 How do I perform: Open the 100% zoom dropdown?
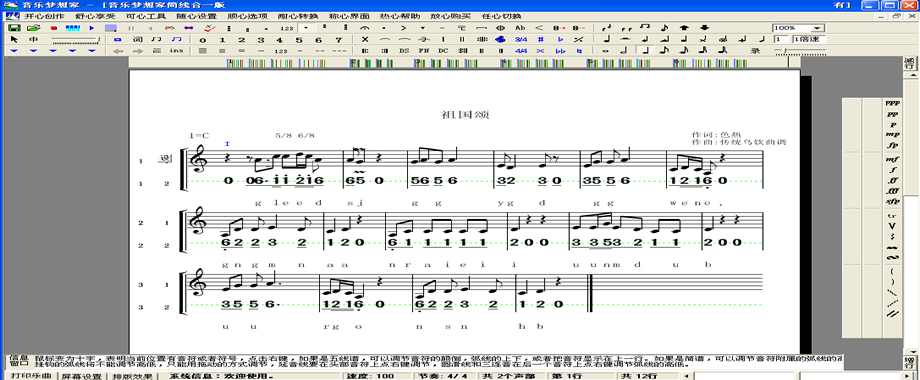pyautogui.click(x=817, y=28)
